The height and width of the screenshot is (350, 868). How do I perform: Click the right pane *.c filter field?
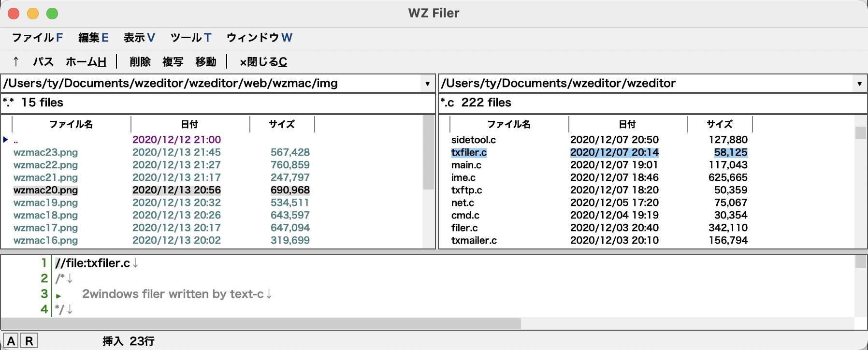coord(652,102)
